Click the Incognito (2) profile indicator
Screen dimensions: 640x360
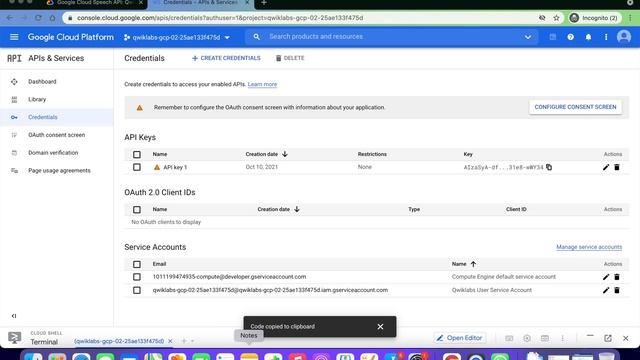pyautogui.click(x=594, y=18)
